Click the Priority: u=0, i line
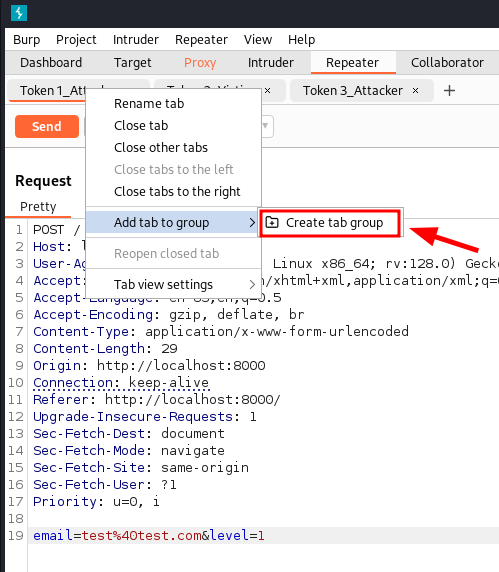The height and width of the screenshot is (572, 499). [96, 502]
